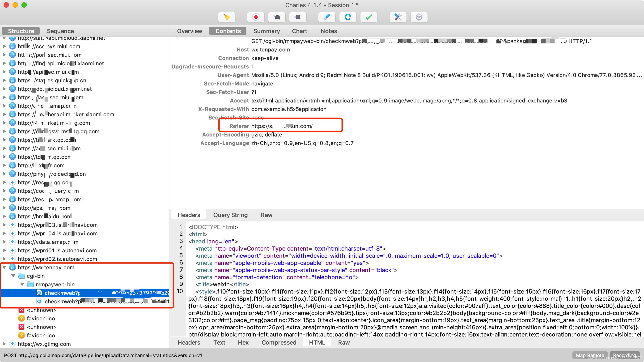Open the Query String tab

click(x=230, y=215)
